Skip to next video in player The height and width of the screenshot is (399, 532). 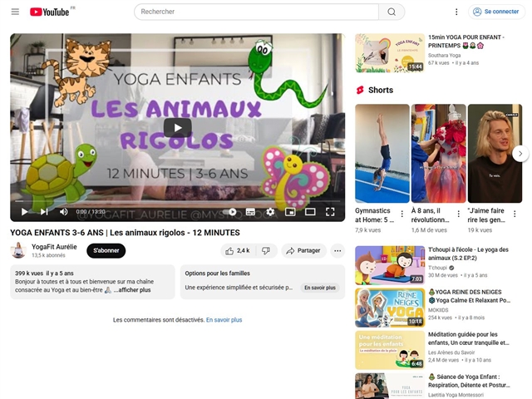44,212
